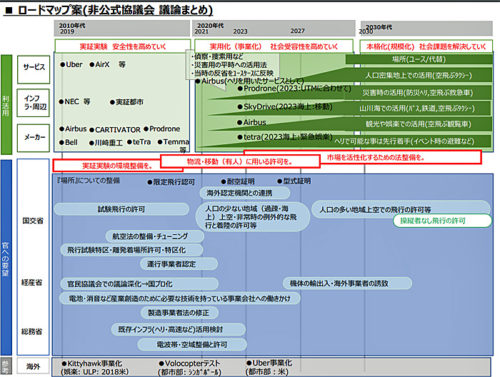Select the 'サービス' row label
Viewport: 500px width, 377px height.
(34, 70)
